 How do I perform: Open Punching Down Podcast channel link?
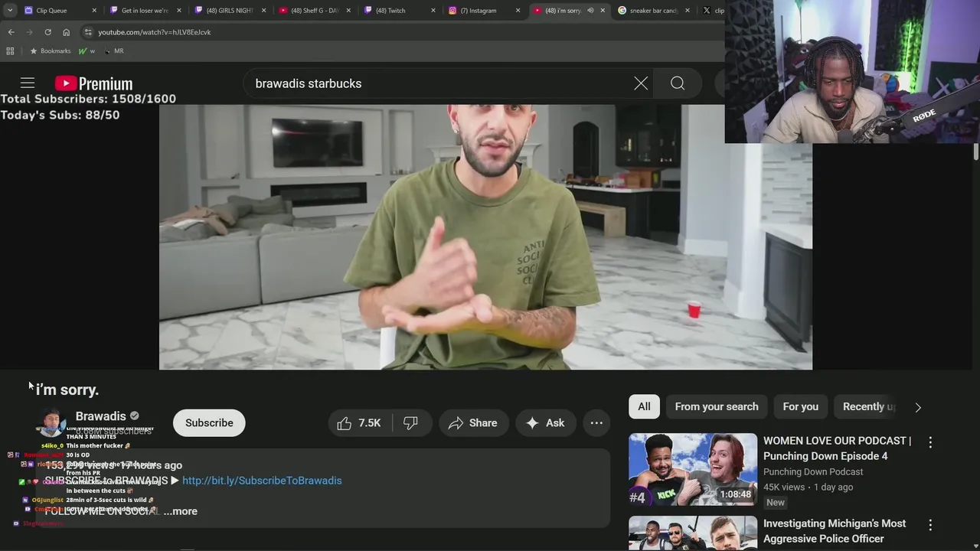(813, 472)
